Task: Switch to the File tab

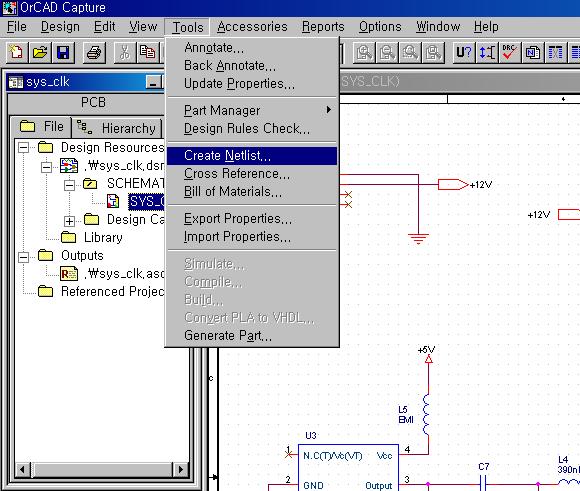Action: (x=41, y=127)
